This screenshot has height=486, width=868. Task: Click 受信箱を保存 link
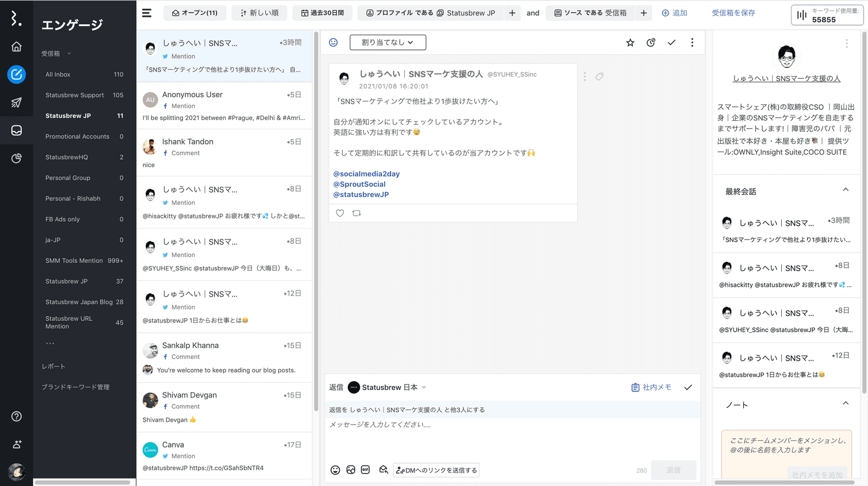[733, 13]
